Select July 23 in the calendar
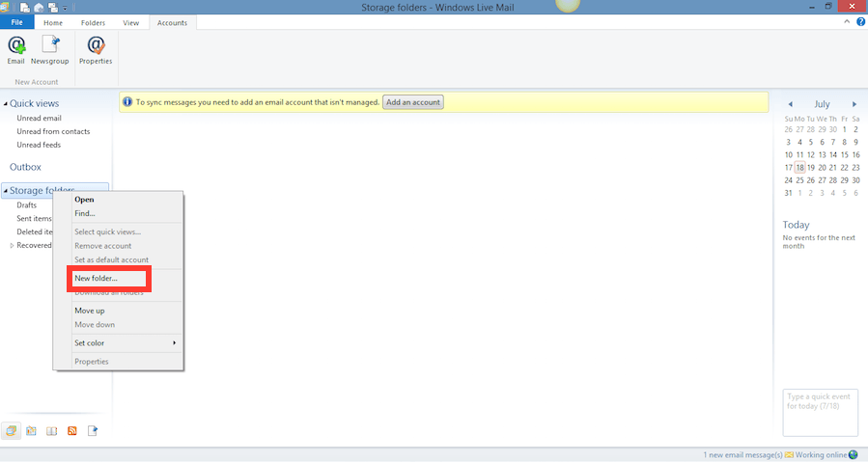 (855, 167)
